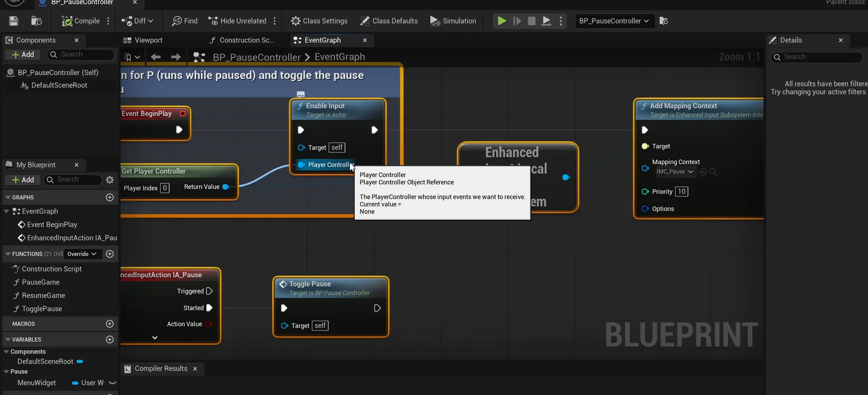Add a new macro with plus icon

tap(110, 323)
